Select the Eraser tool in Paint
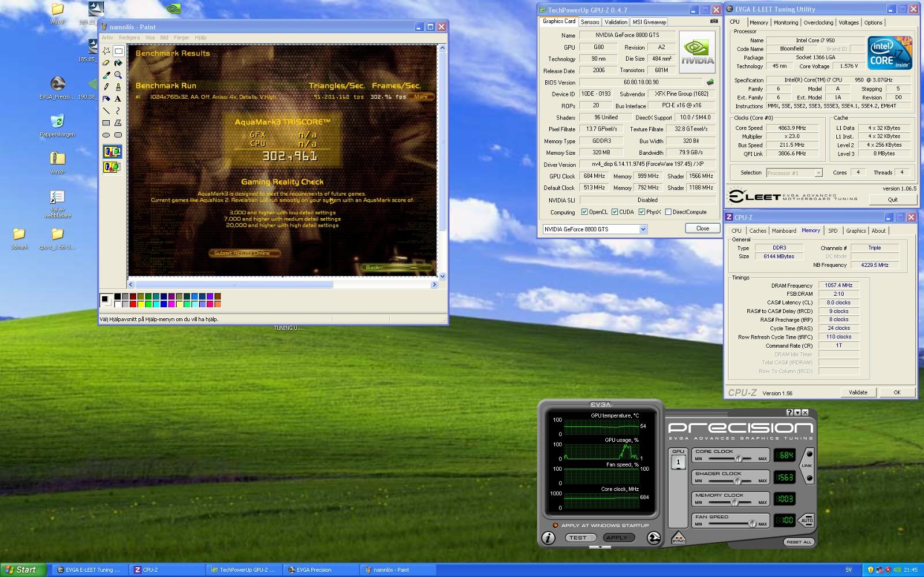 pyautogui.click(x=106, y=63)
